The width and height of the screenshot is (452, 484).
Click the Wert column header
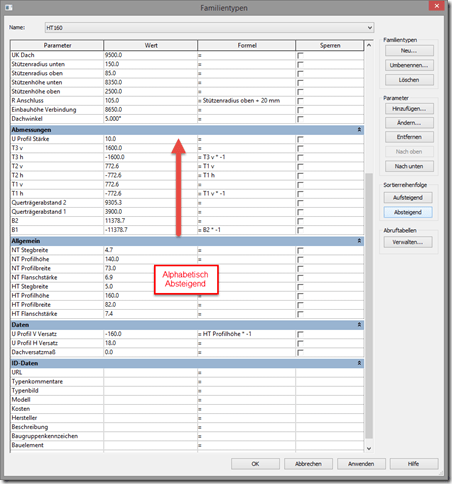(151, 45)
